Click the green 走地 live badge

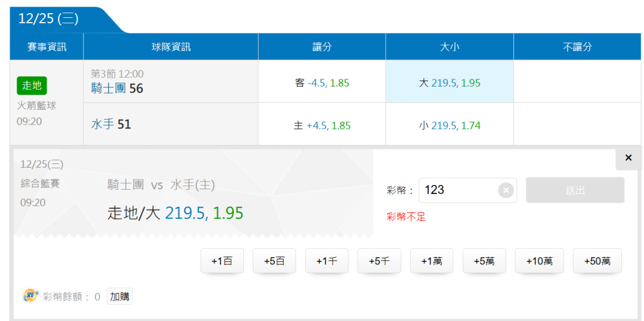tap(32, 85)
